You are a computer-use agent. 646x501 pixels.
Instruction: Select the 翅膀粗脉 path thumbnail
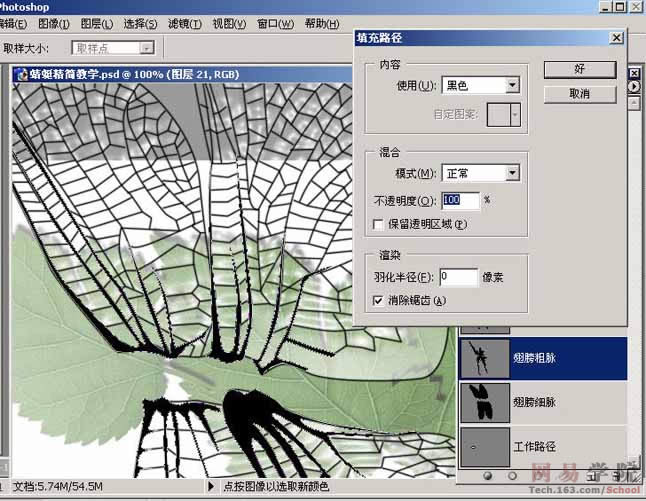[485, 358]
